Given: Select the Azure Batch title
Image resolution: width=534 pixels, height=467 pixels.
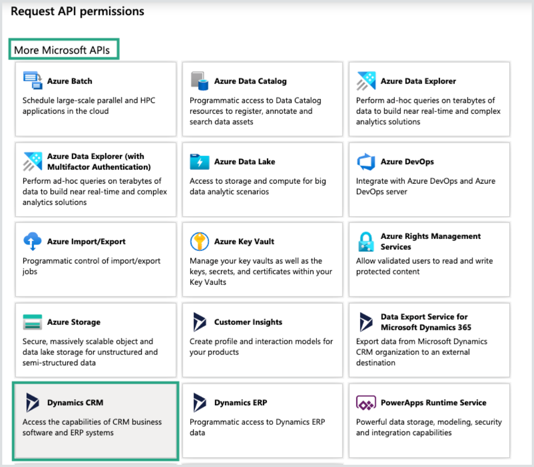Looking at the screenshot, I should pyautogui.click(x=70, y=81).
